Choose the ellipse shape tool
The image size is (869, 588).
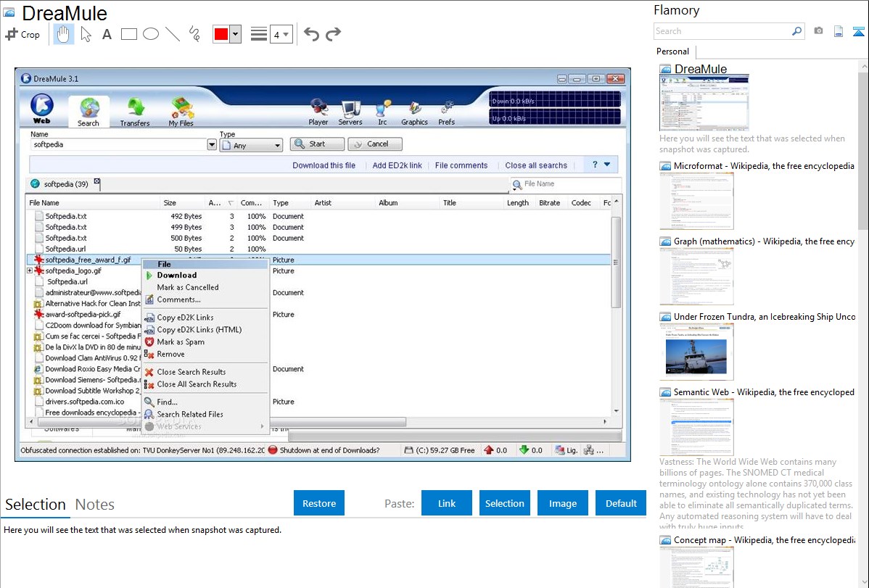(x=151, y=34)
